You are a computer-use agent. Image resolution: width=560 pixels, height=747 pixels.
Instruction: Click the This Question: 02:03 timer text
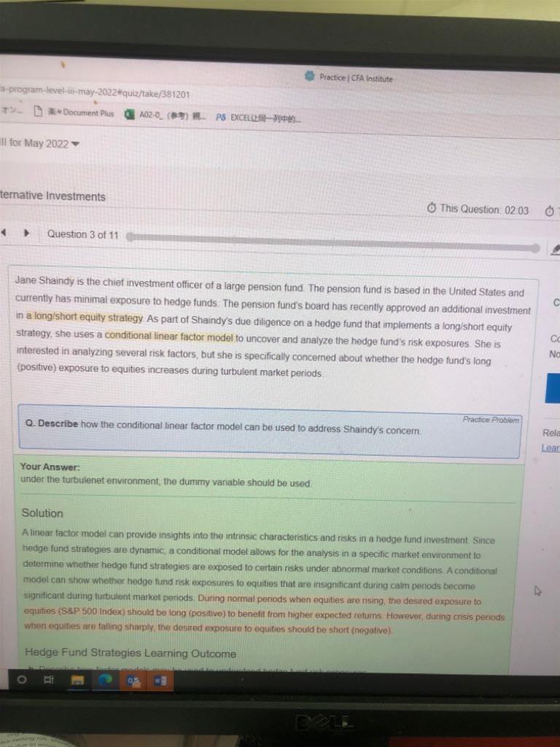[x=484, y=209]
